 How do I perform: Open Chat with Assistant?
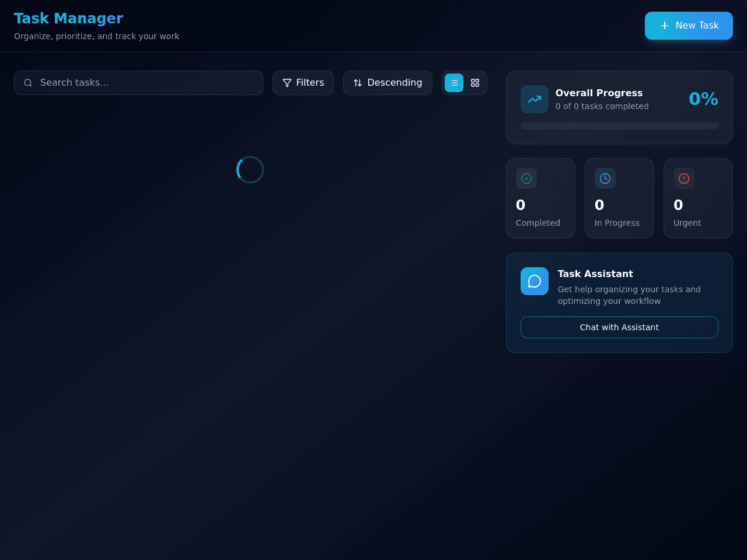(619, 327)
